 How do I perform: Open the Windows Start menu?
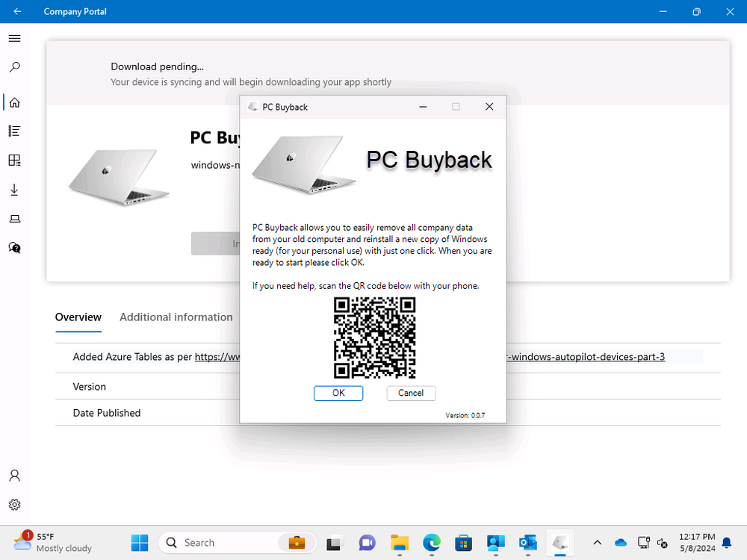(140, 542)
